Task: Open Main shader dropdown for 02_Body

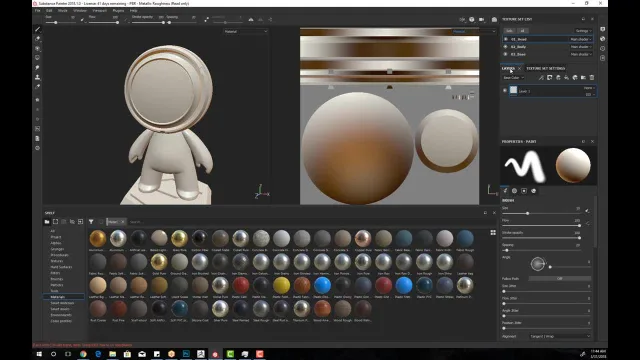Action: (x=581, y=47)
